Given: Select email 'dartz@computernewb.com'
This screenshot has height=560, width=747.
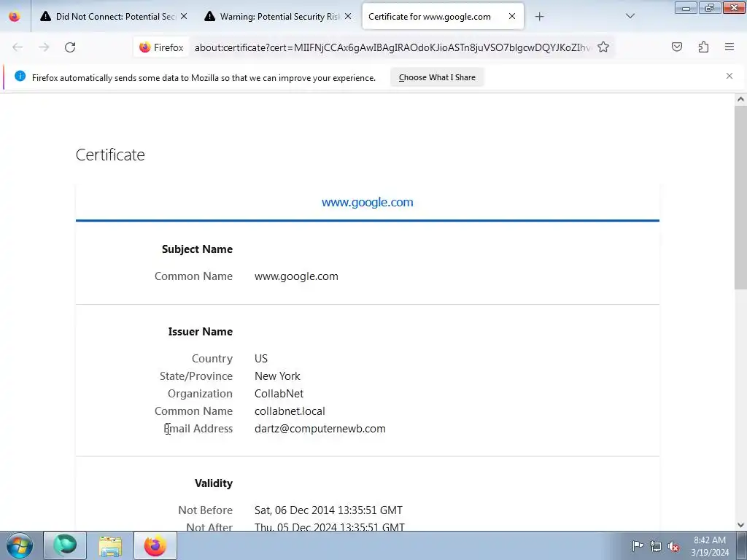Looking at the screenshot, I should [x=320, y=429].
